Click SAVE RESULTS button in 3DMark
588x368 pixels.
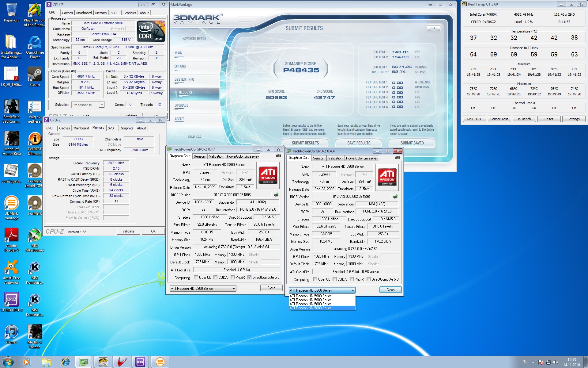pos(359,143)
